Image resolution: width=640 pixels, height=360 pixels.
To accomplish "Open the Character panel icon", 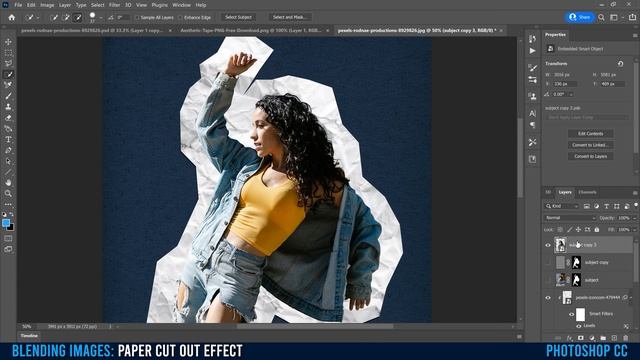I will point(532,113).
